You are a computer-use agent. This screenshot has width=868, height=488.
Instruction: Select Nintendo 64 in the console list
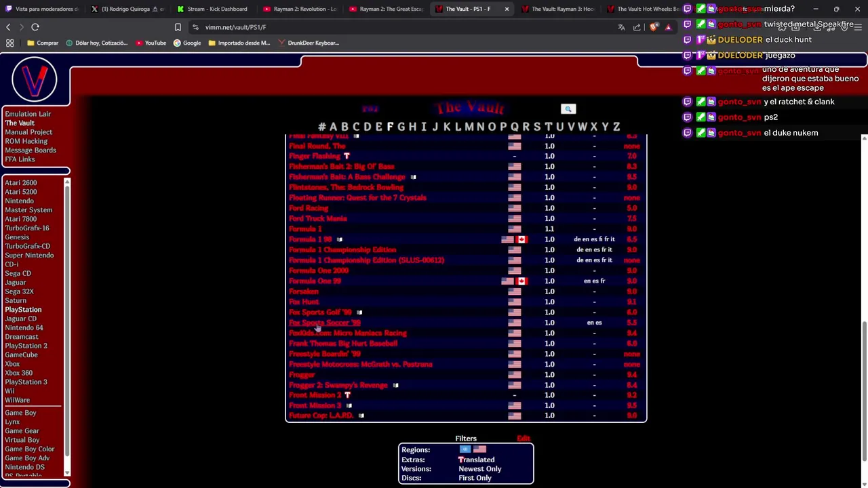(x=24, y=327)
